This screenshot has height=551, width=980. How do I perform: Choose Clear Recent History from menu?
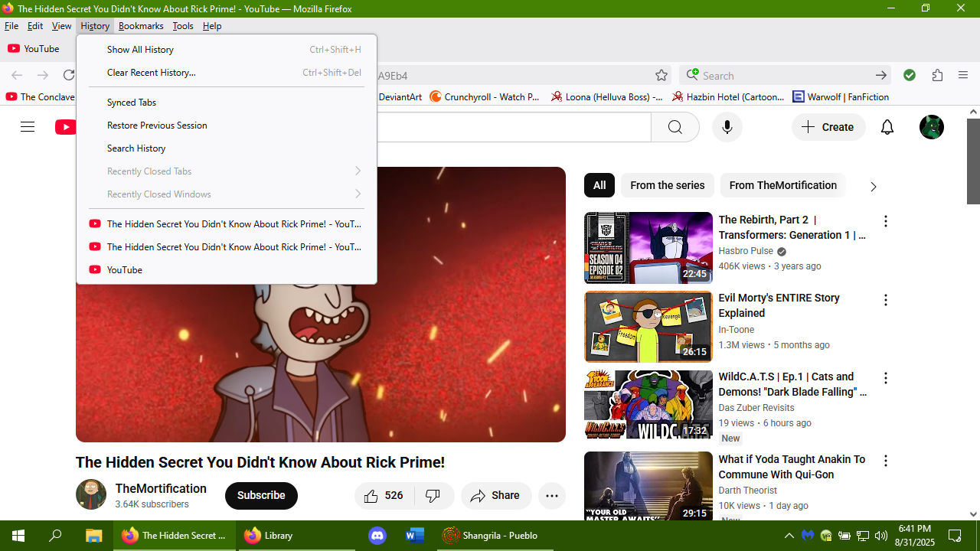coord(151,73)
